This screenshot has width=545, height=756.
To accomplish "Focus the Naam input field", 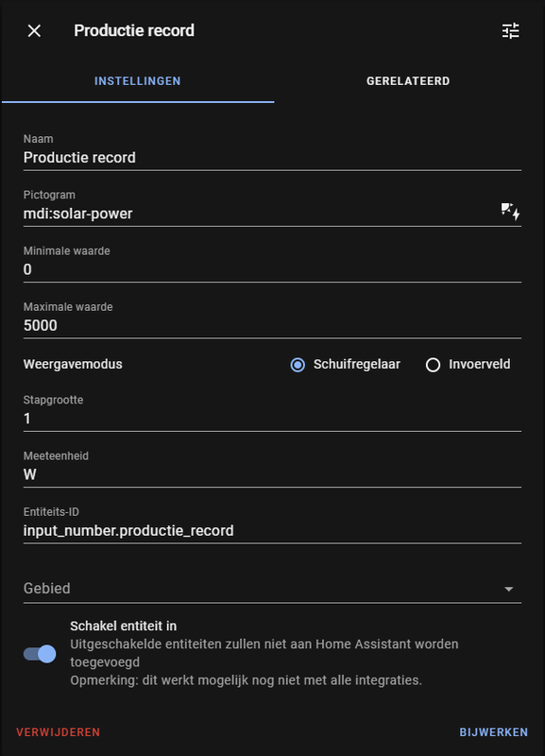I will (x=272, y=152).
